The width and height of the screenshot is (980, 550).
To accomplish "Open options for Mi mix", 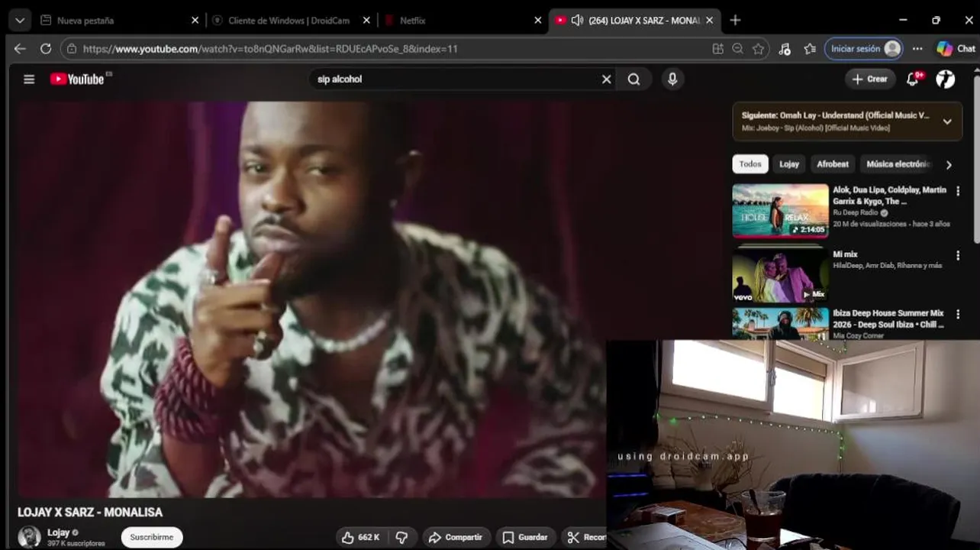I will pos(958,256).
